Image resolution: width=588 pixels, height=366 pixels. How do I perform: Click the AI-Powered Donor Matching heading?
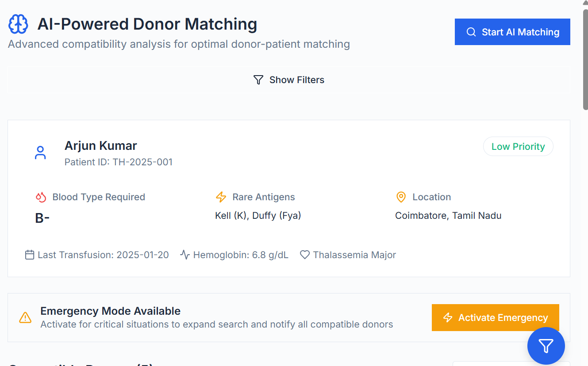click(x=147, y=24)
